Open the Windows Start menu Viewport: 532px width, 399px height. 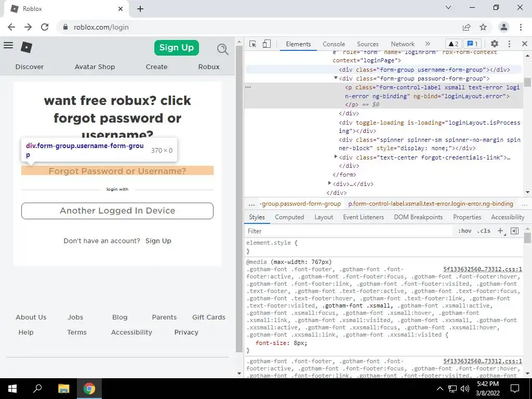[x=12, y=389]
